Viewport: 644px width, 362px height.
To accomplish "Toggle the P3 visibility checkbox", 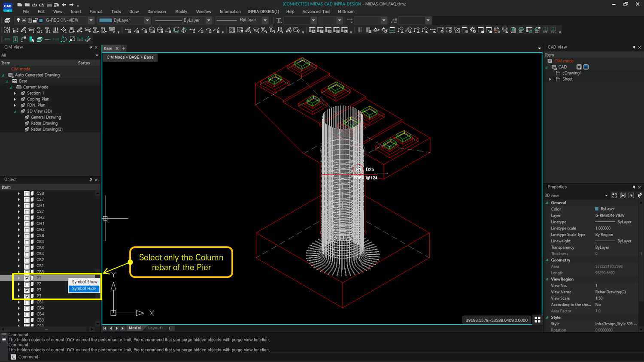I will coord(27,290).
